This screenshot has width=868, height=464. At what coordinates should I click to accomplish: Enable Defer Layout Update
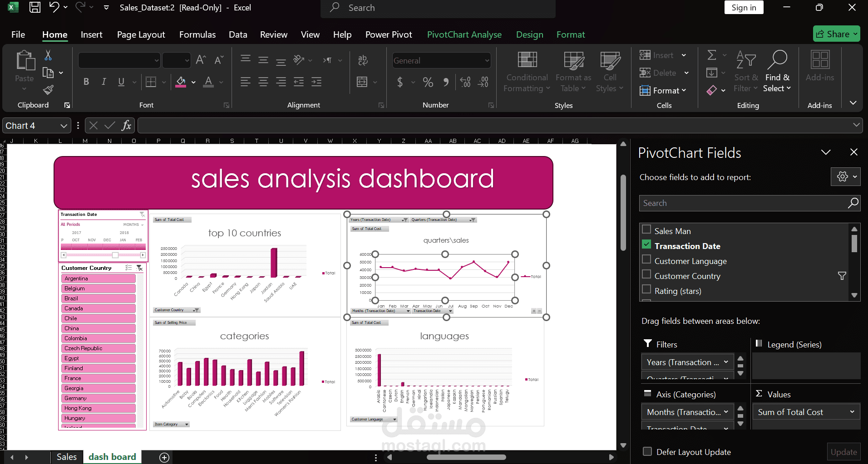coord(646,452)
